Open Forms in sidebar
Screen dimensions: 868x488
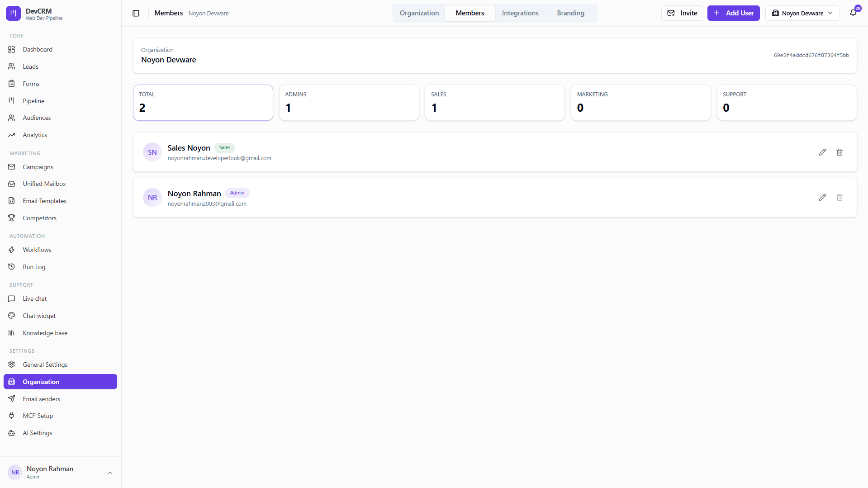coord(60,84)
